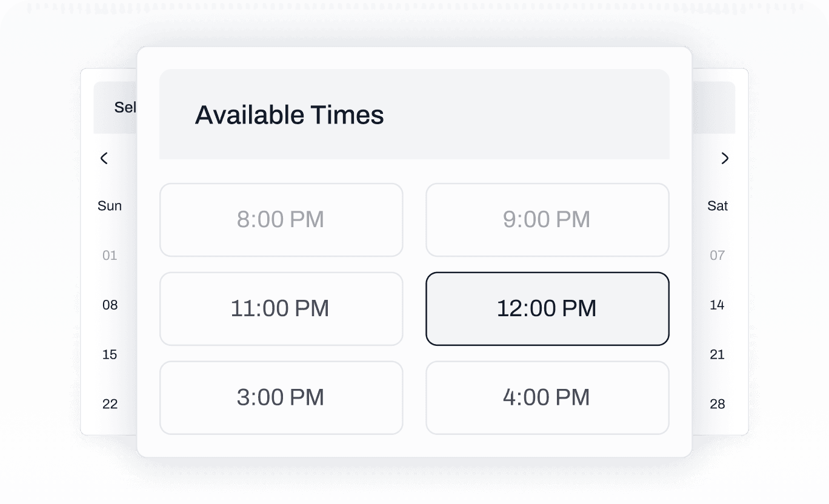Screen dimensions: 829x504
Task: Select the 11:00 PM time slot
Action: pyautogui.click(x=281, y=308)
